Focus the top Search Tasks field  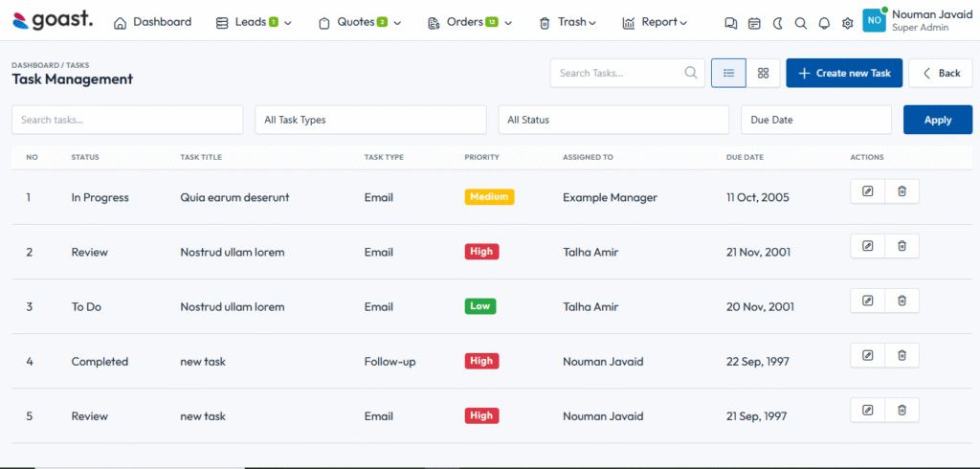pos(628,73)
